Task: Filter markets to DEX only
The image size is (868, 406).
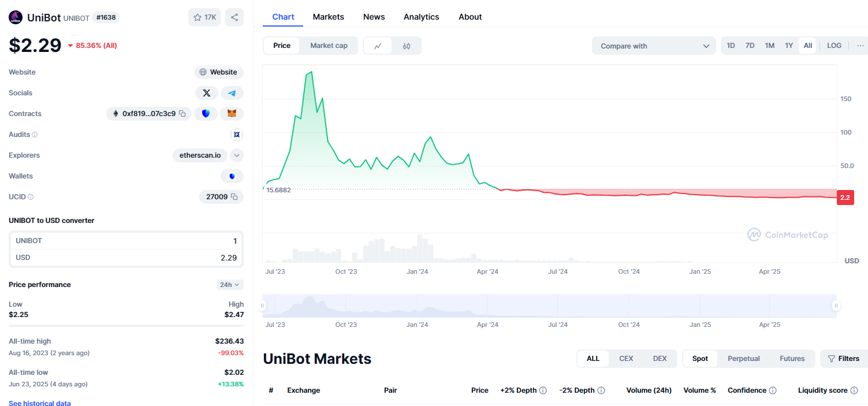Action: tap(660, 359)
